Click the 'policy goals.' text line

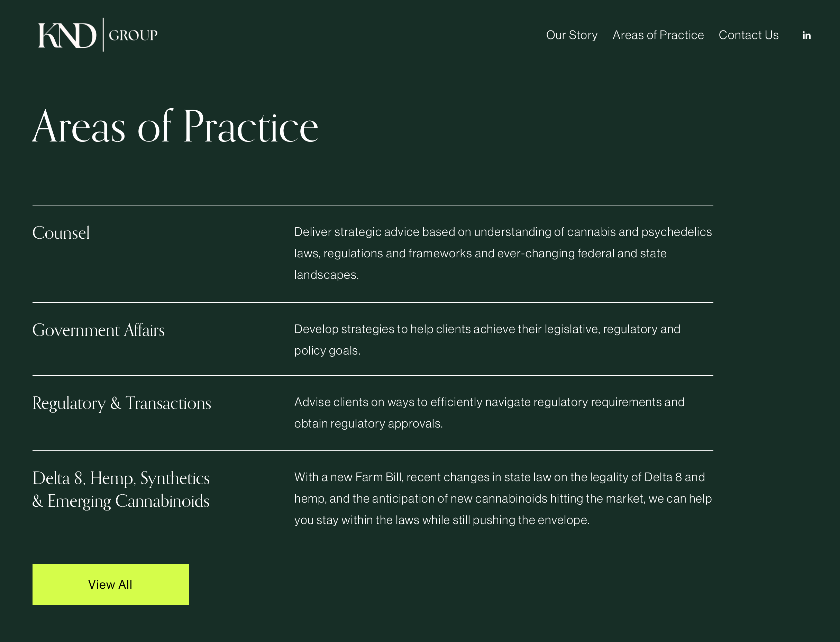[x=328, y=350]
